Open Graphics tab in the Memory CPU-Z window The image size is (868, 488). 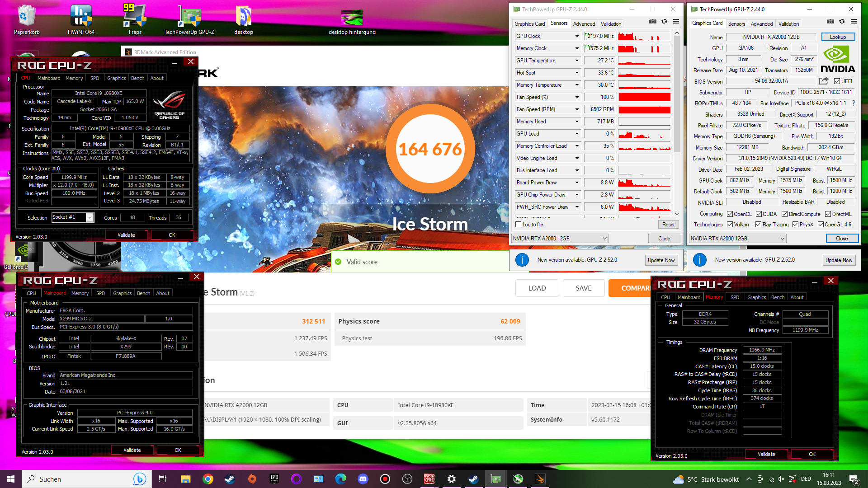pyautogui.click(x=756, y=297)
